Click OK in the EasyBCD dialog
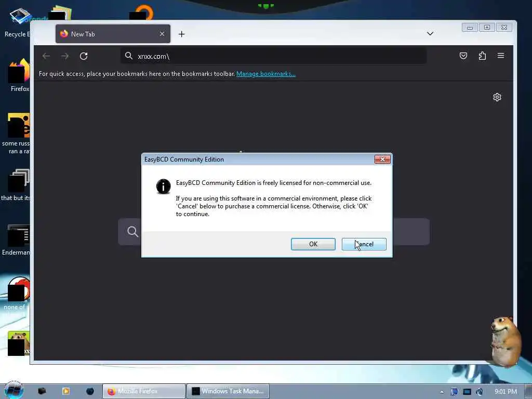The height and width of the screenshot is (399, 532). click(x=313, y=244)
